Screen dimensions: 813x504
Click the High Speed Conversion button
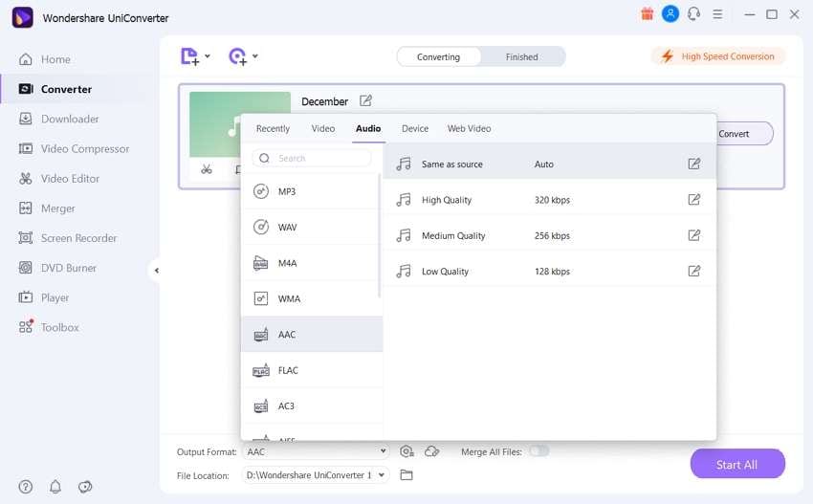pyautogui.click(x=718, y=56)
